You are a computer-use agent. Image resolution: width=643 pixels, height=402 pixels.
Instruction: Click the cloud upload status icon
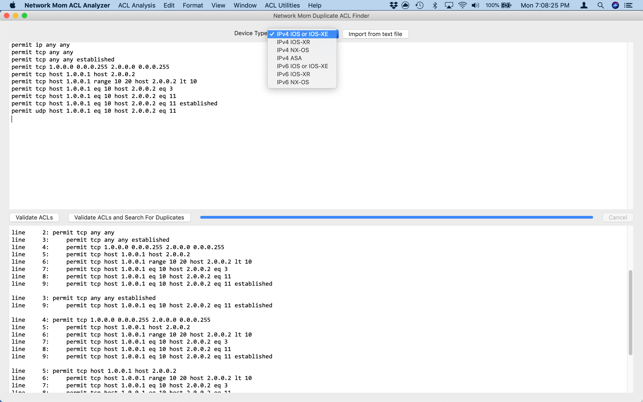tap(406, 5)
